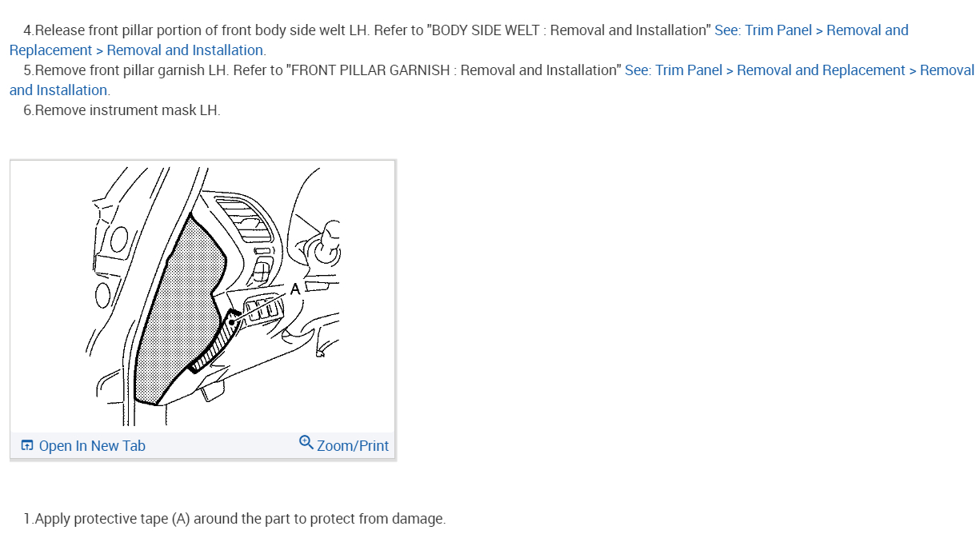Image resolution: width=980 pixels, height=546 pixels.
Task: Click the wrapped 'and Installation' link continuation
Action: [58, 90]
